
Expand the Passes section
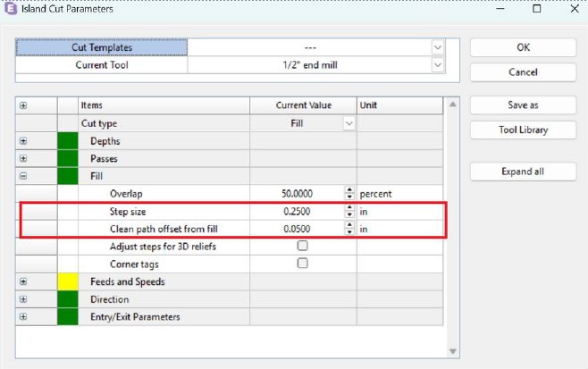(23, 158)
